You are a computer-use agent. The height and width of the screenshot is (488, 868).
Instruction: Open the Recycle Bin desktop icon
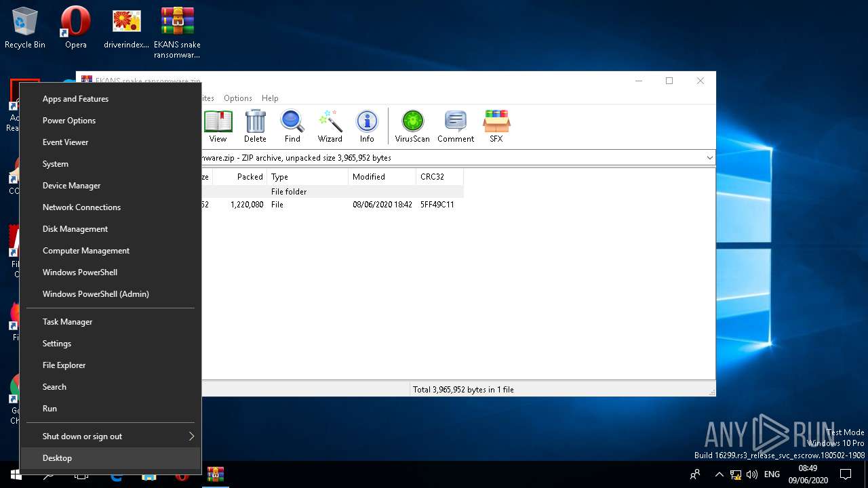25,28
